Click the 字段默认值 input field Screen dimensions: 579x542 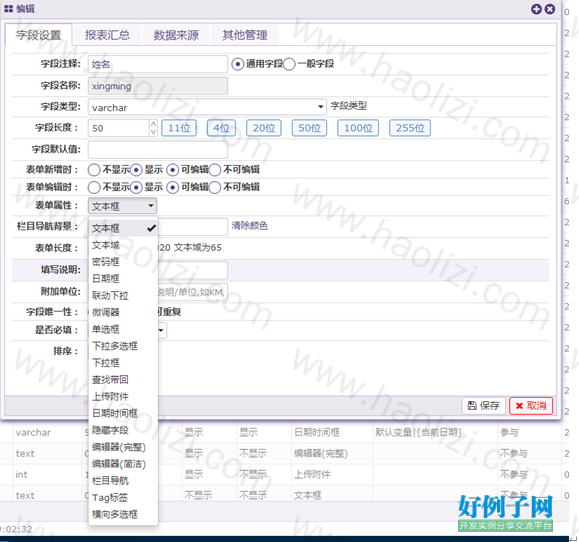158,149
